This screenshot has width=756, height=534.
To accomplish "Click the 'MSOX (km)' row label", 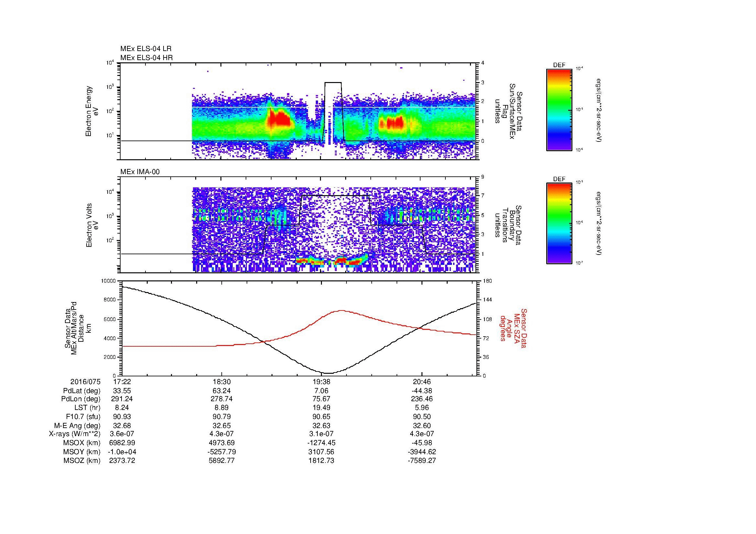I will [x=82, y=443].
